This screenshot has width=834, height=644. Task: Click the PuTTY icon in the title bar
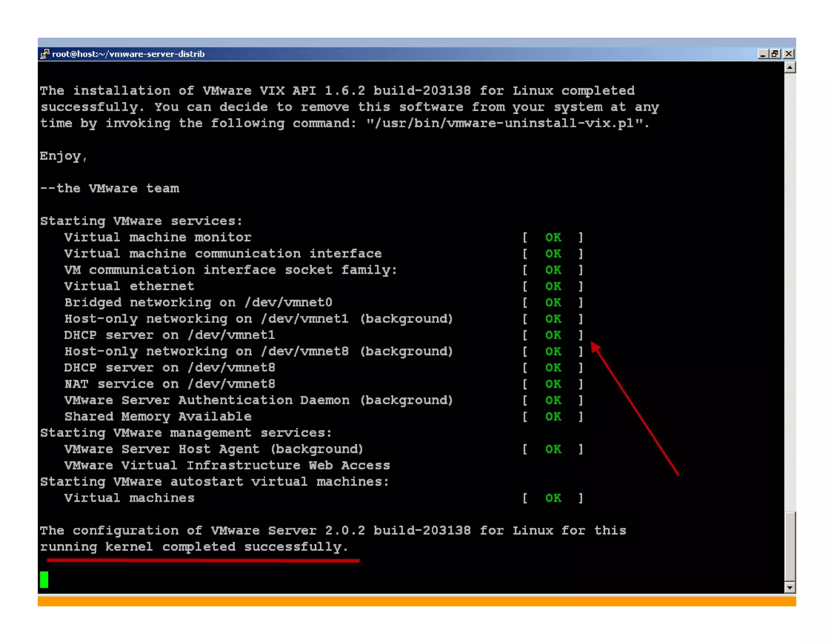[45, 54]
